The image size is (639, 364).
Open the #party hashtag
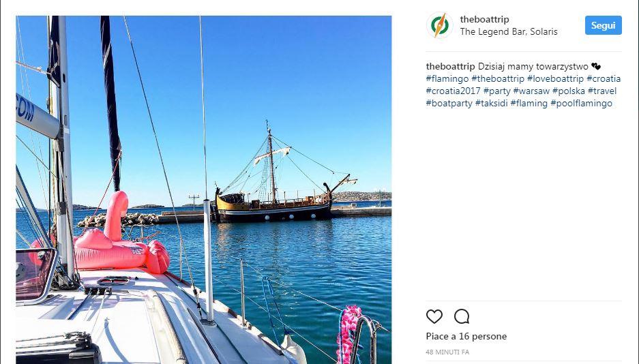coord(496,91)
